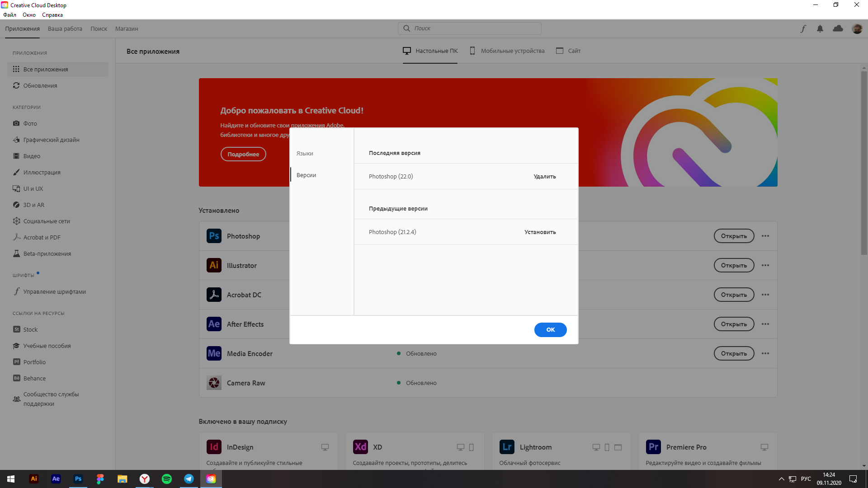
Task: Open Управление шрифтами in sidebar
Action: point(58,291)
